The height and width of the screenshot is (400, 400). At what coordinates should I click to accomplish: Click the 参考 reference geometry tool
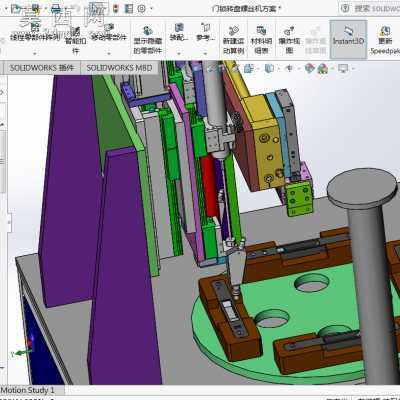206,32
